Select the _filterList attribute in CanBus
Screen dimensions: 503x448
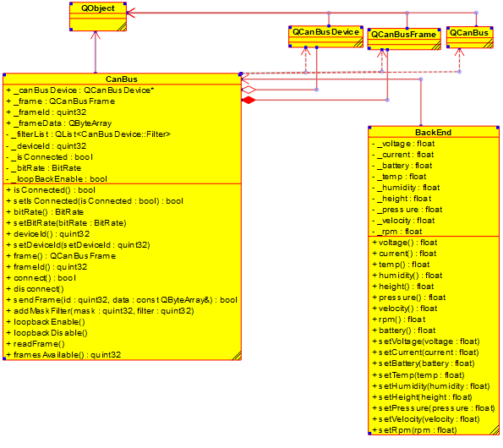[x=88, y=134]
